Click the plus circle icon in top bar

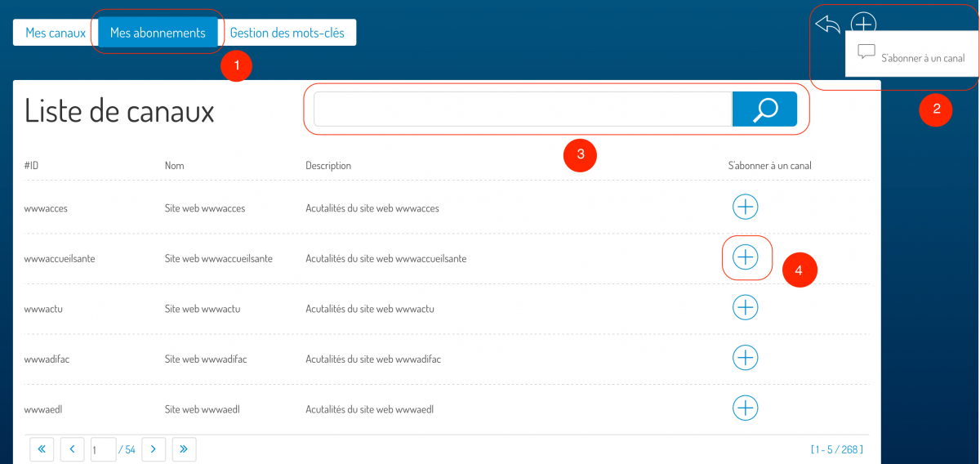pyautogui.click(x=863, y=24)
